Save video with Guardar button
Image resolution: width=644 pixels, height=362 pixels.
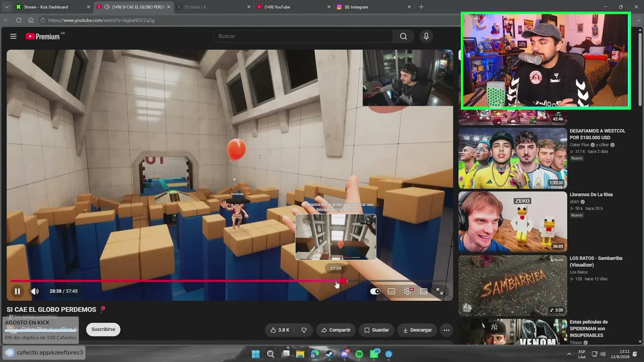click(376, 330)
